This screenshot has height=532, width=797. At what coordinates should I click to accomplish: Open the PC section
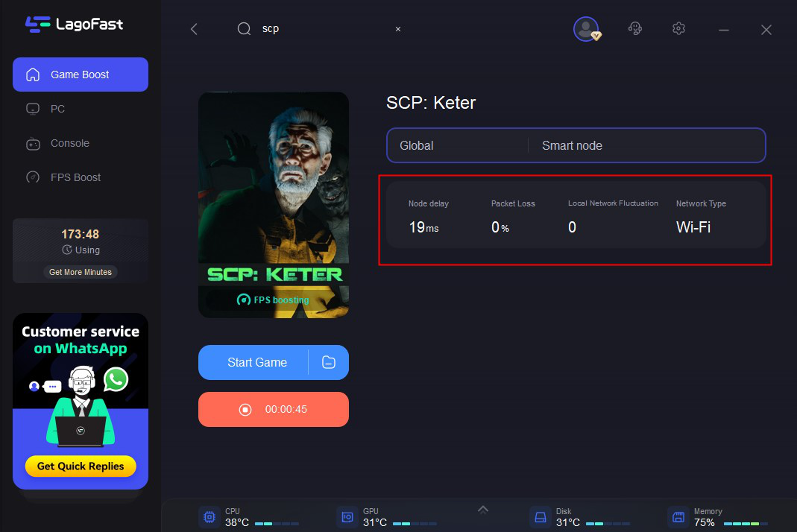[81, 109]
